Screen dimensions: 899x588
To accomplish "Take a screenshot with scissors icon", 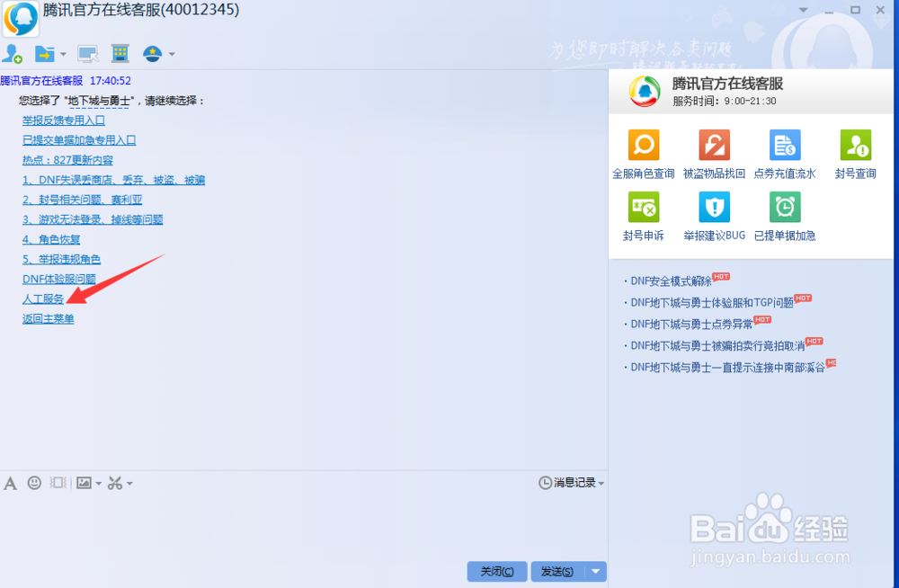I will (x=115, y=483).
